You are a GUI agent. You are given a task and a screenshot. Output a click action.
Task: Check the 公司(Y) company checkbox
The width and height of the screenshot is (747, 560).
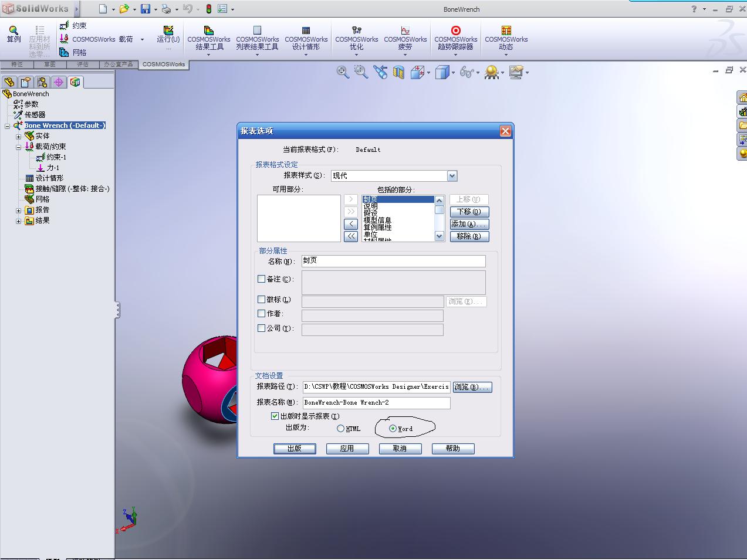(x=262, y=328)
